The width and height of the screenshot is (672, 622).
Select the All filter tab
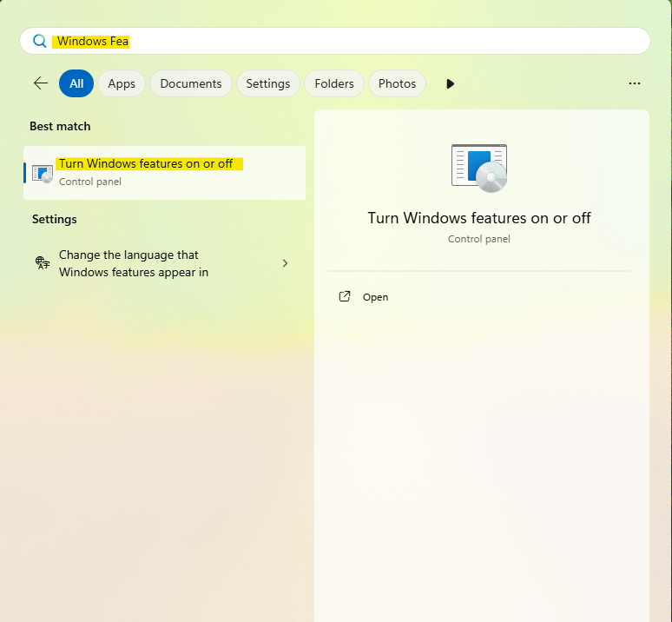point(76,83)
